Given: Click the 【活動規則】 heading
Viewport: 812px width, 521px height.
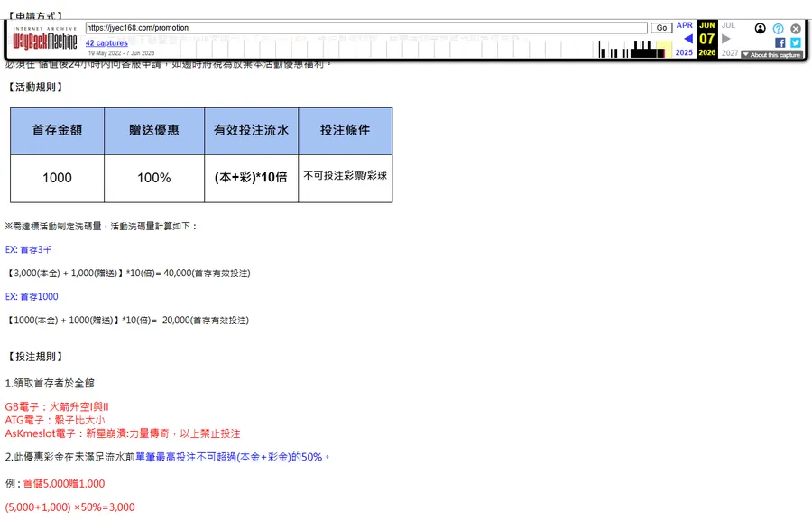Looking at the screenshot, I should tap(36, 87).
